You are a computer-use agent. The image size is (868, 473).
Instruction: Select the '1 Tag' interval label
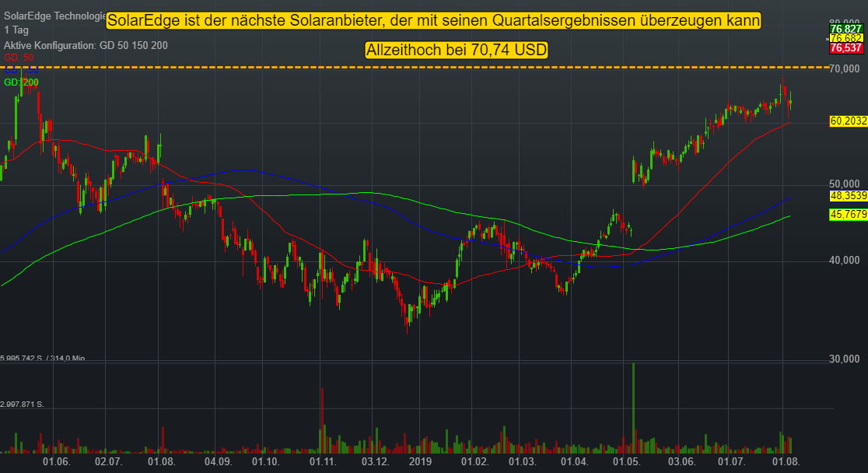(16, 30)
